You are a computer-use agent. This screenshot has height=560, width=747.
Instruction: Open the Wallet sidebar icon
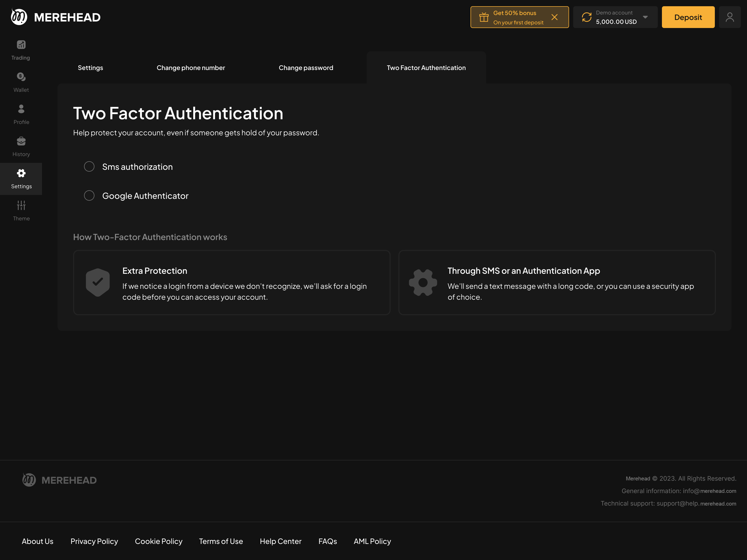[x=21, y=77]
